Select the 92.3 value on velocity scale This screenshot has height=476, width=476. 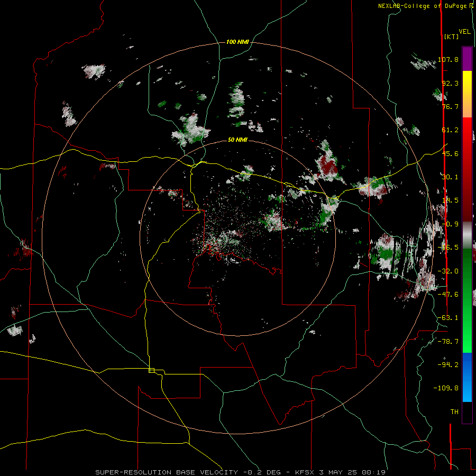click(450, 83)
